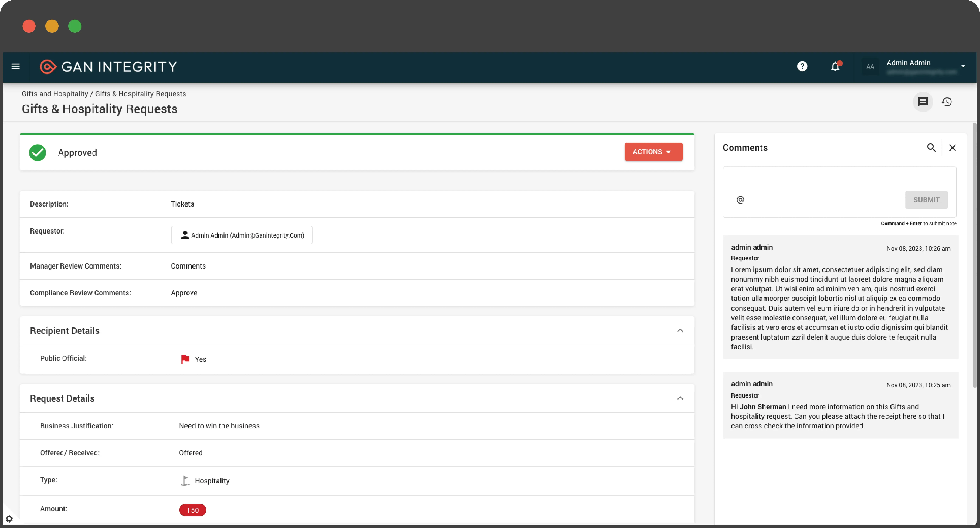Open Gifts & Hospitality Requests breadcrumb
The height and width of the screenshot is (528, 980).
(x=140, y=94)
